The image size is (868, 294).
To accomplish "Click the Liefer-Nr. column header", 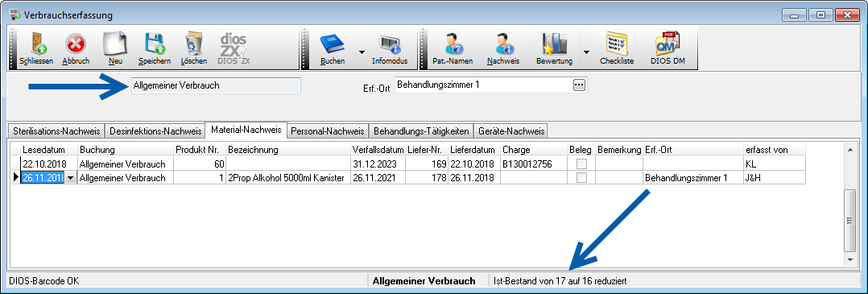I will pyautogui.click(x=427, y=150).
